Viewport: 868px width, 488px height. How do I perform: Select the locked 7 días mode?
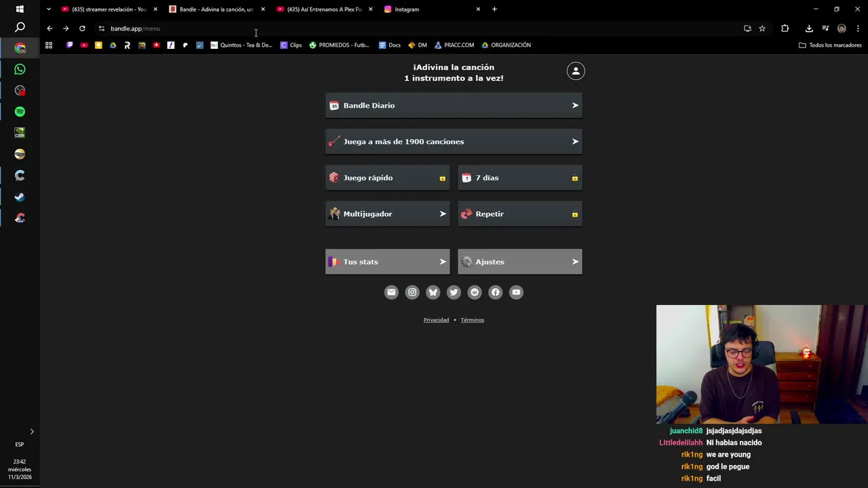point(519,178)
